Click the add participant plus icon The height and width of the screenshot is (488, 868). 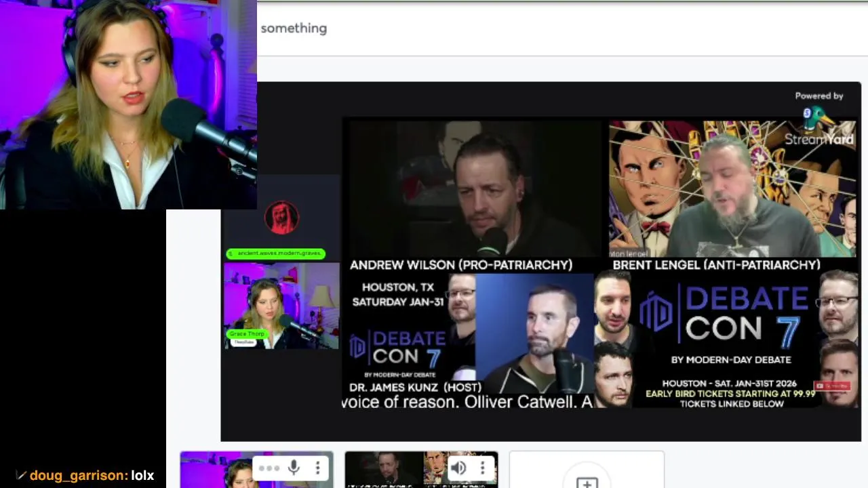pos(587,483)
